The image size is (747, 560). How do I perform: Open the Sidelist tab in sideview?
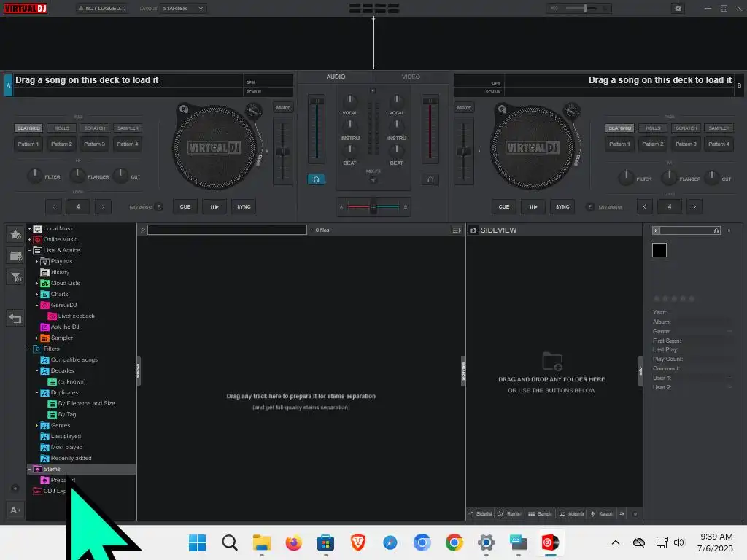(x=480, y=514)
